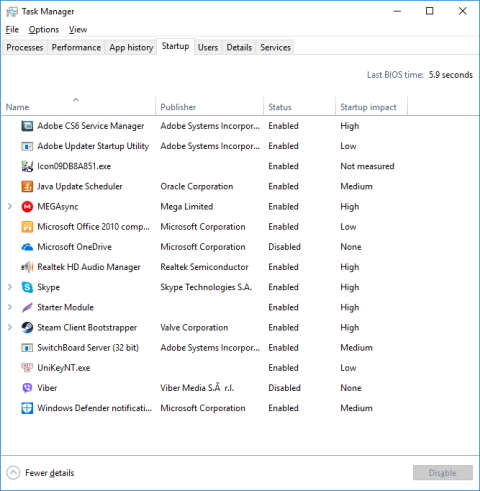Switch to the App history tab

tap(131, 47)
